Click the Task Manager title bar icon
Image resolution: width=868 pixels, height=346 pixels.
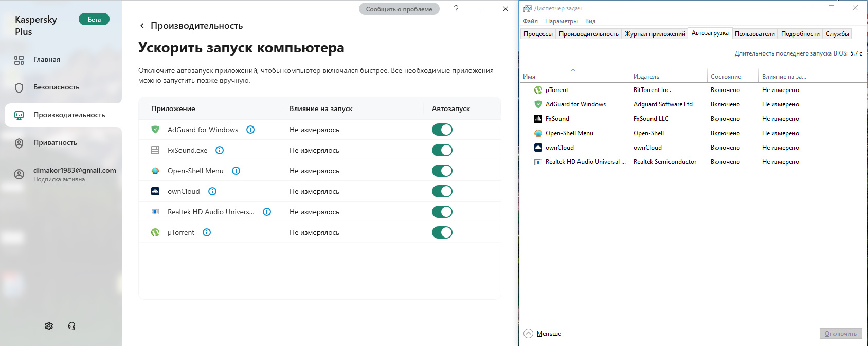click(x=528, y=8)
